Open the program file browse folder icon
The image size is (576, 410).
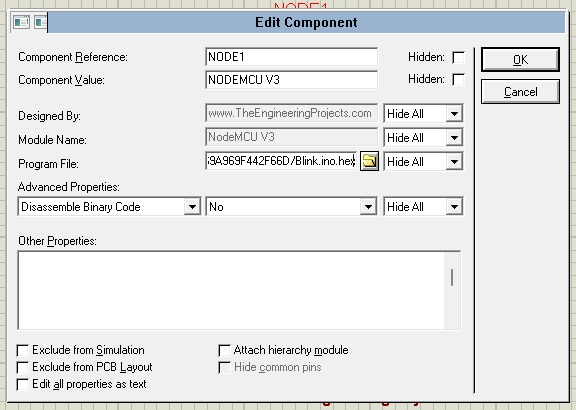click(369, 161)
